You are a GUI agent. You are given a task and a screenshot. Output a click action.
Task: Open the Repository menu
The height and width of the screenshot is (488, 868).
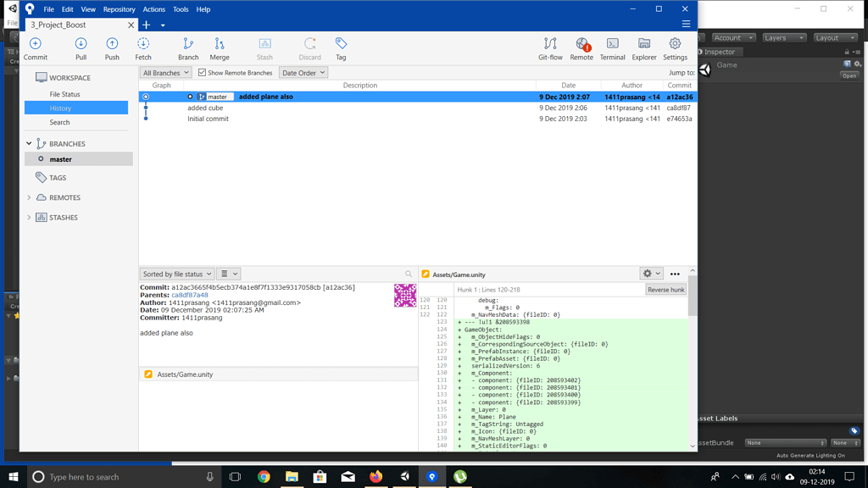pos(119,9)
